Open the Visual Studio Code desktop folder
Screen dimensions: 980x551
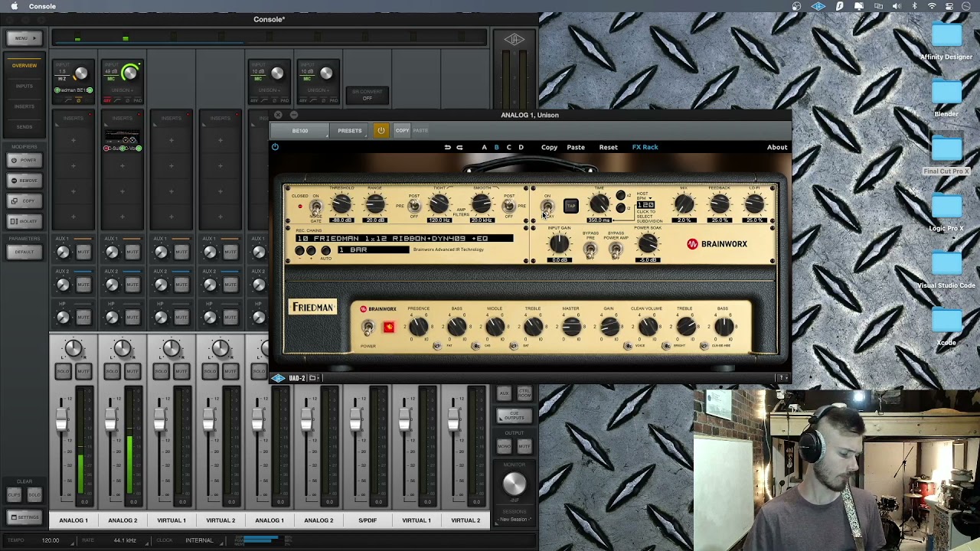(946, 264)
